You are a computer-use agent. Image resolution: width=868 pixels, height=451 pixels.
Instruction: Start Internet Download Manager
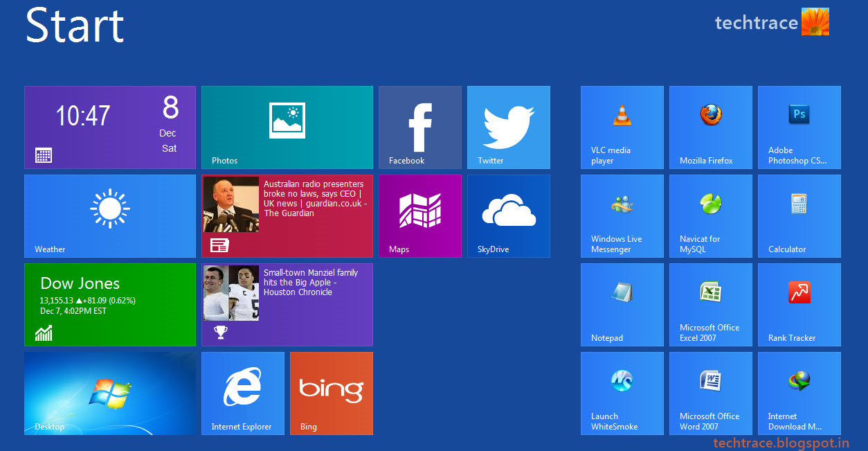(x=799, y=393)
